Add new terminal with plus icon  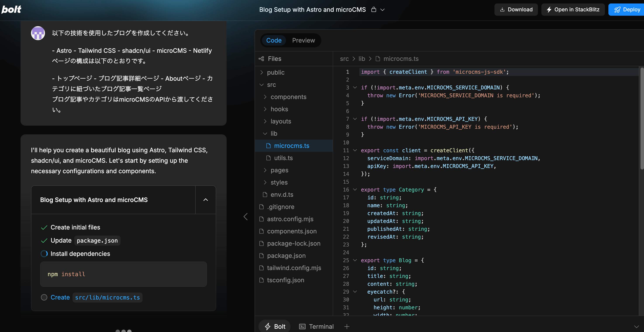click(347, 327)
